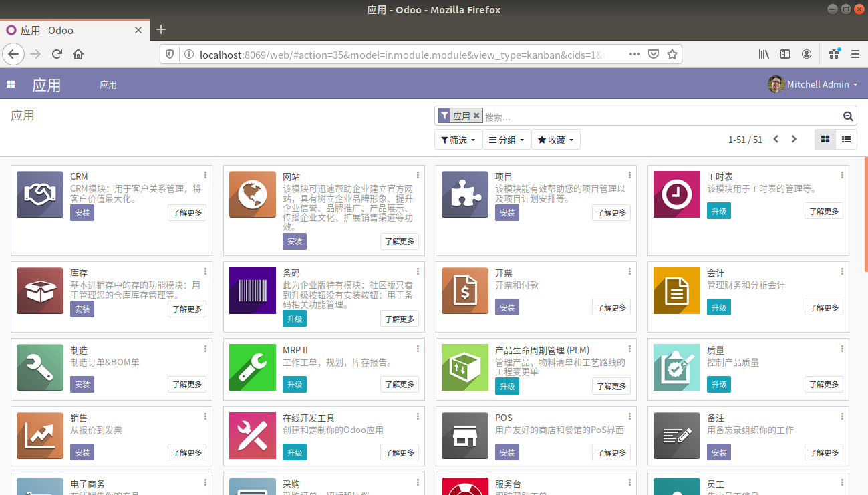Go to Firefox home page
This screenshot has width=868, height=495.
(x=78, y=54)
